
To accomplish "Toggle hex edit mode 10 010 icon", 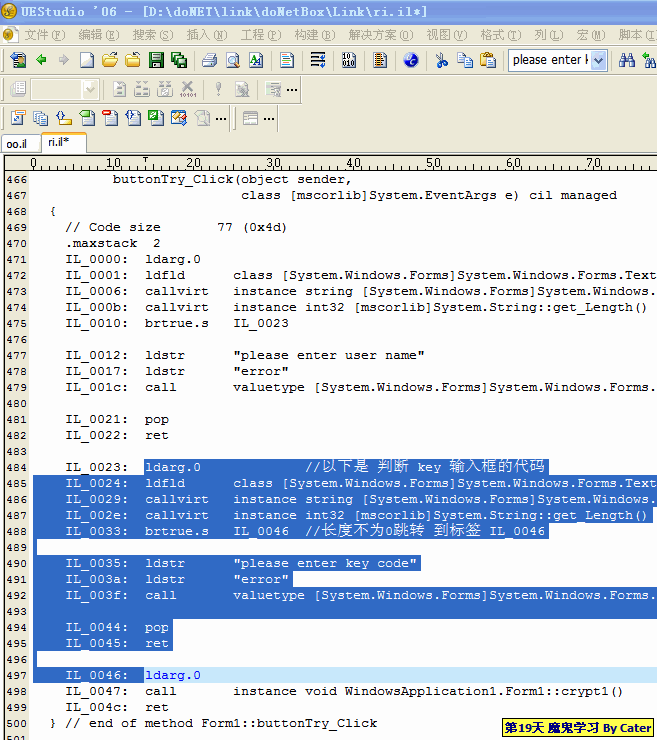I will (x=349, y=60).
